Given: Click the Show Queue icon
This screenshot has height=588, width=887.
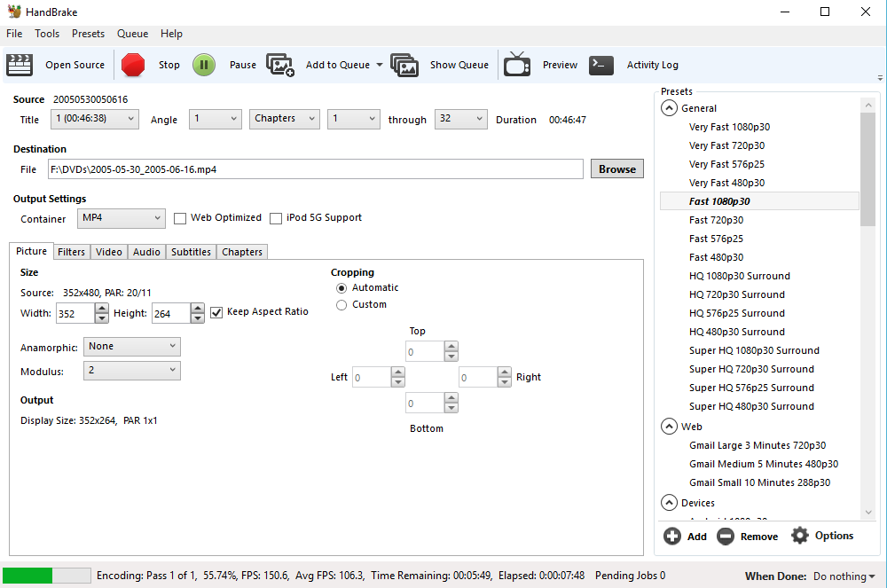Looking at the screenshot, I should (404, 65).
